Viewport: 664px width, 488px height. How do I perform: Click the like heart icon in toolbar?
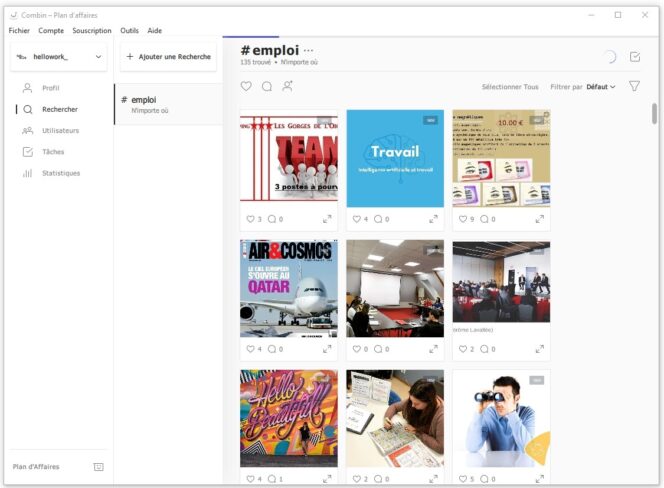[x=246, y=86]
